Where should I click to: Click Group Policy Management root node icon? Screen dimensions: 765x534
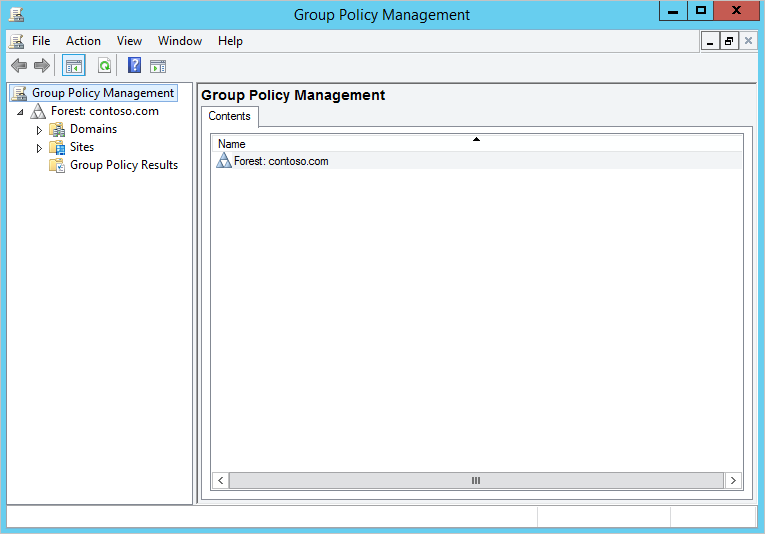(x=19, y=93)
